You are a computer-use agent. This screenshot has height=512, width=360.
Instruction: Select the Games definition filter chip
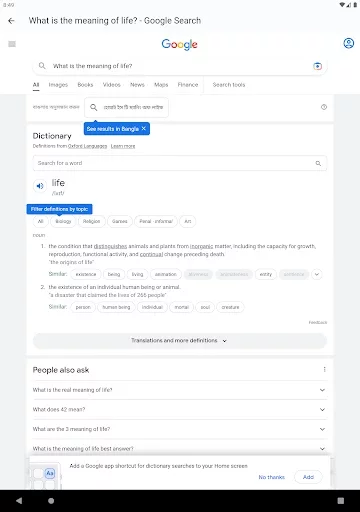[120, 221]
